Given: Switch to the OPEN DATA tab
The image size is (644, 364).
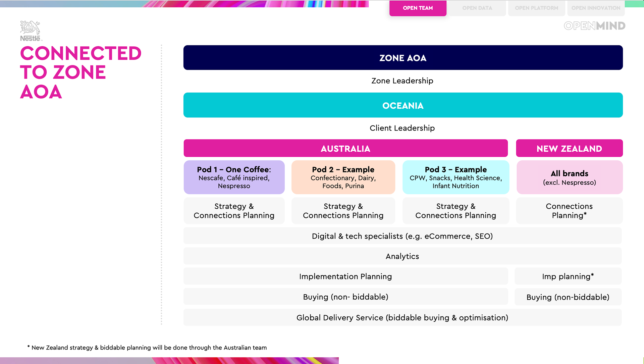Looking at the screenshot, I should (x=477, y=8).
